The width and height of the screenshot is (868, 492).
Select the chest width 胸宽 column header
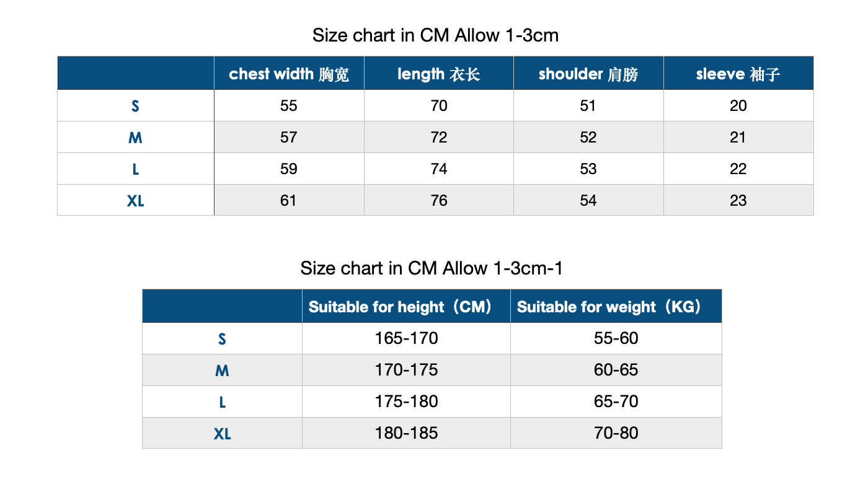pyautogui.click(x=289, y=74)
